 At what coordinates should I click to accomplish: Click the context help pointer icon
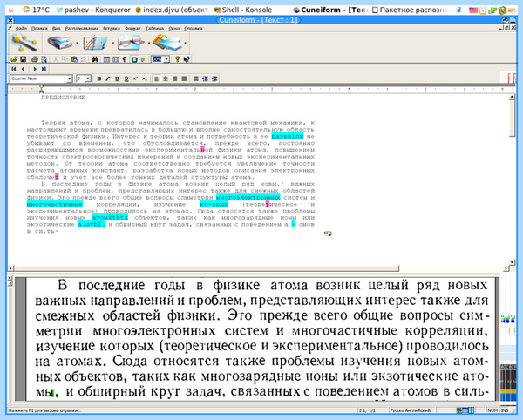coord(187,59)
